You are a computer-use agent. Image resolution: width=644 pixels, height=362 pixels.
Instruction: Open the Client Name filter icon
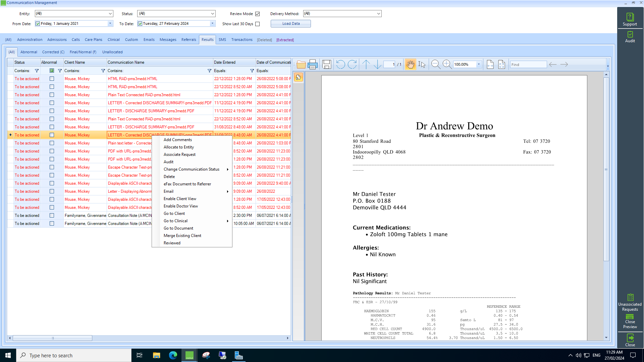click(103, 71)
